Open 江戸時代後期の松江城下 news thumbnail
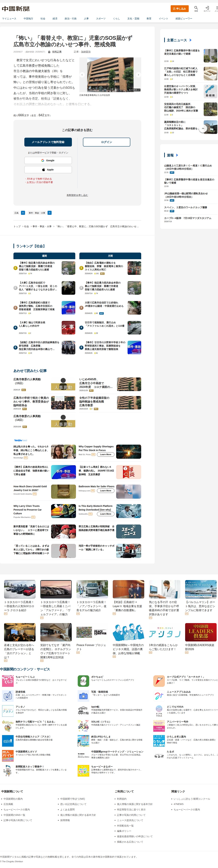Image resolution: width=218 pixels, height=868 pixels. pyautogui.click(x=211, y=73)
